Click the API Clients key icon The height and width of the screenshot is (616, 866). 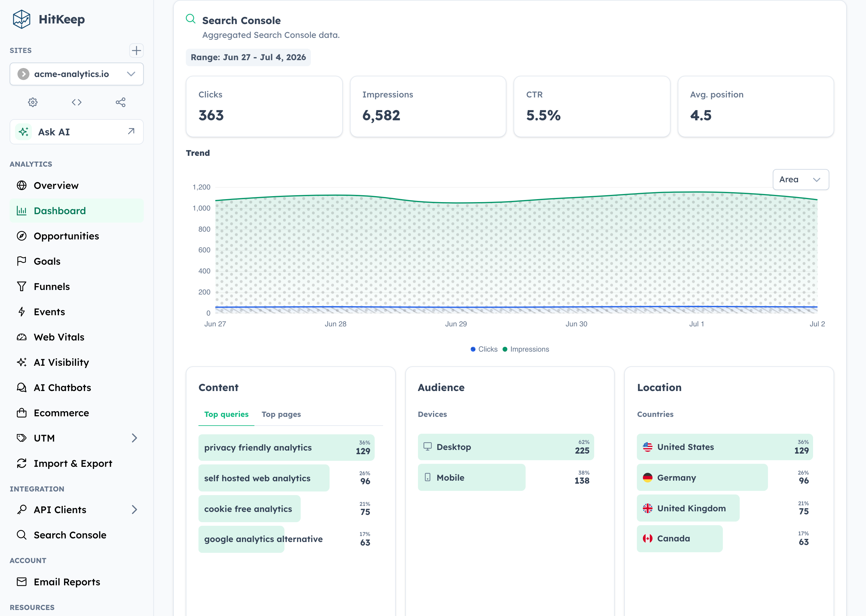(22, 510)
